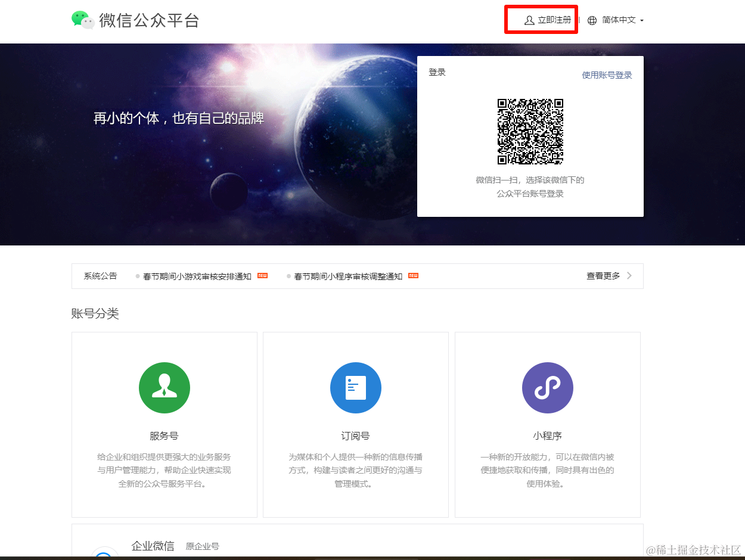The image size is (745, 560).
Task: Click the 系统公告 label
Action: (x=101, y=276)
